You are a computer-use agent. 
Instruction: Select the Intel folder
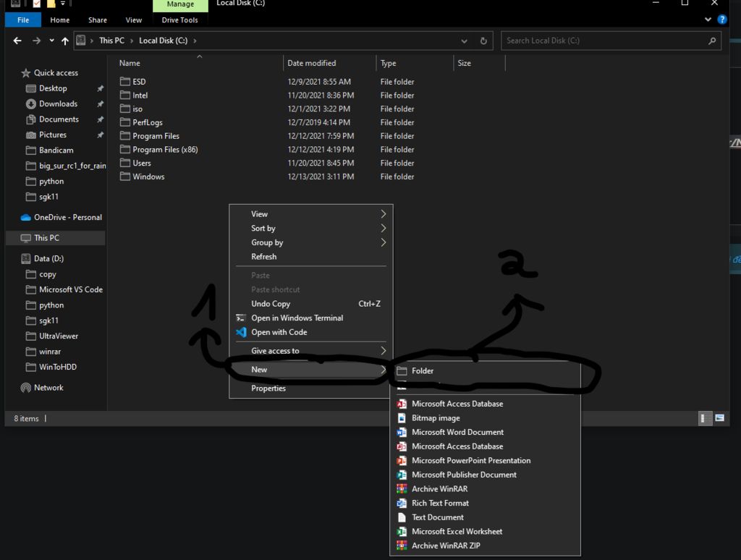(140, 96)
